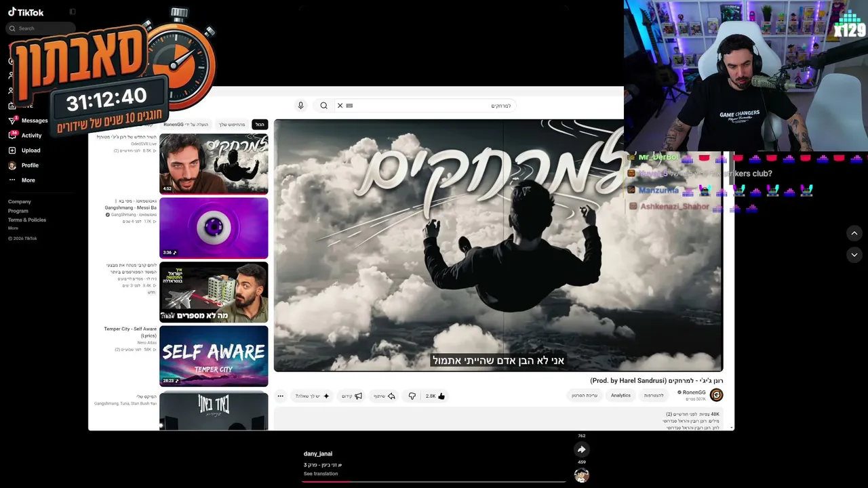Click the 'Temper City - Self Aware' title

pos(130,332)
